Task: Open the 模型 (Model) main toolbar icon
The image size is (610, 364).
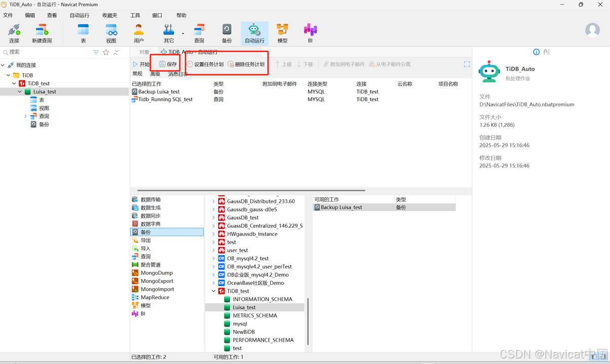Action: click(x=282, y=33)
